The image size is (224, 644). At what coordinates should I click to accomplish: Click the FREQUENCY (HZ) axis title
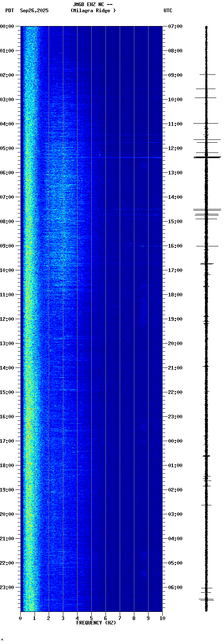(x=96, y=623)
